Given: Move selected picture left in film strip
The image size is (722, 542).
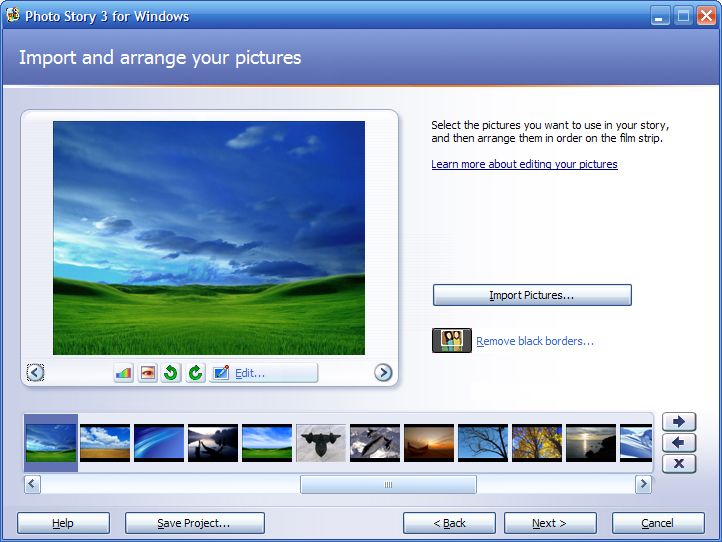Looking at the screenshot, I should pos(679,443).
